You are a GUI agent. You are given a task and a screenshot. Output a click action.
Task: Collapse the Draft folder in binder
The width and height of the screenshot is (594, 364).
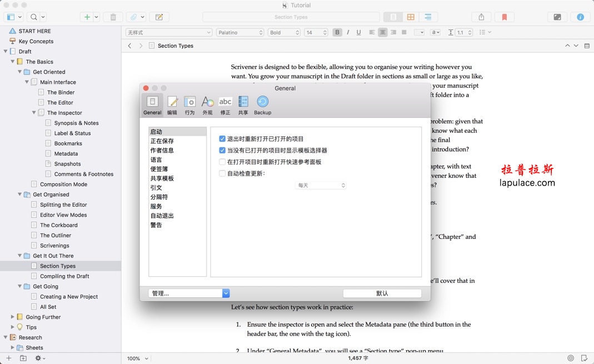click(6, 51)
